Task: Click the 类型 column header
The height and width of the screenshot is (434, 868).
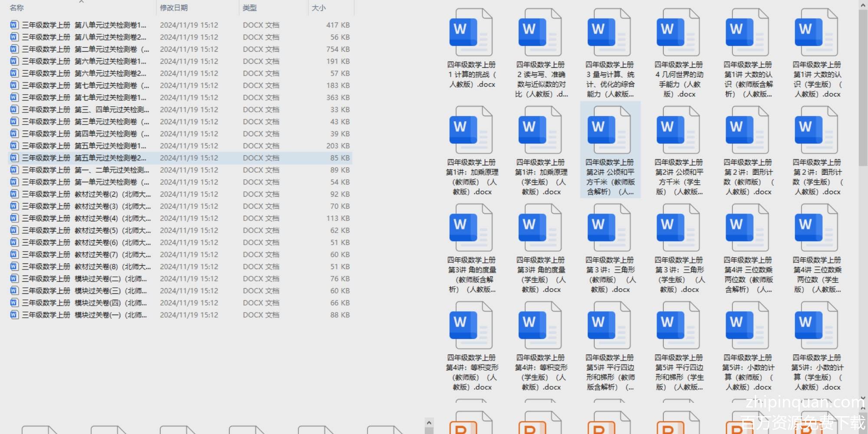Action: point(250,8)
